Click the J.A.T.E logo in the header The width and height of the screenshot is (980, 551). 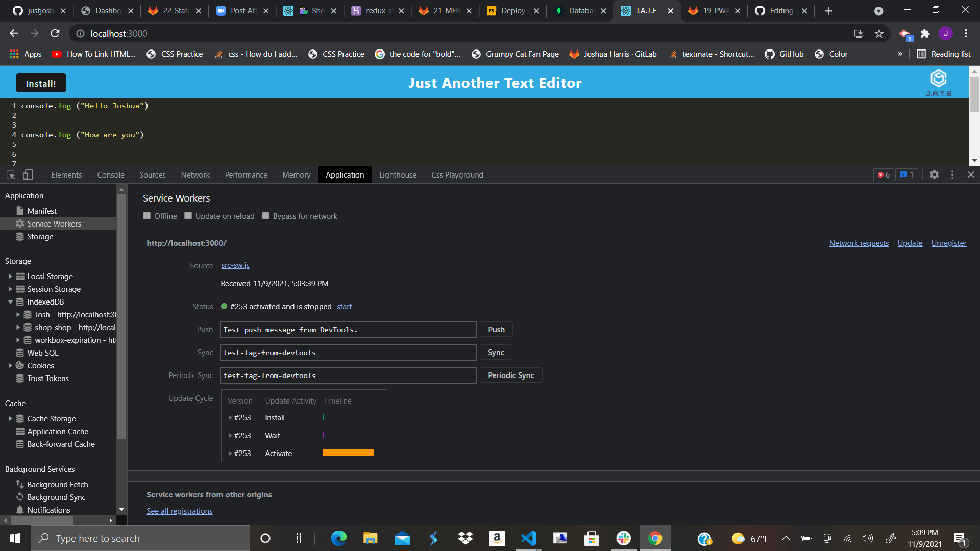939,82
